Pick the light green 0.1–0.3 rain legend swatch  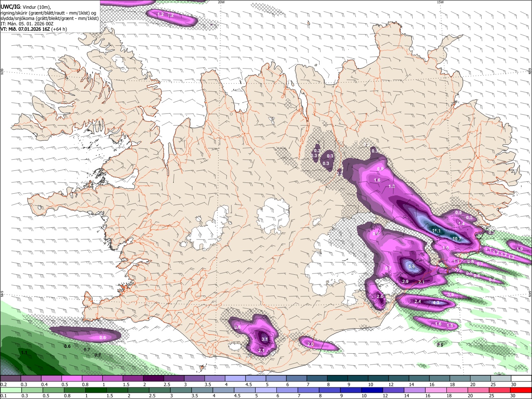click(10, 390)
